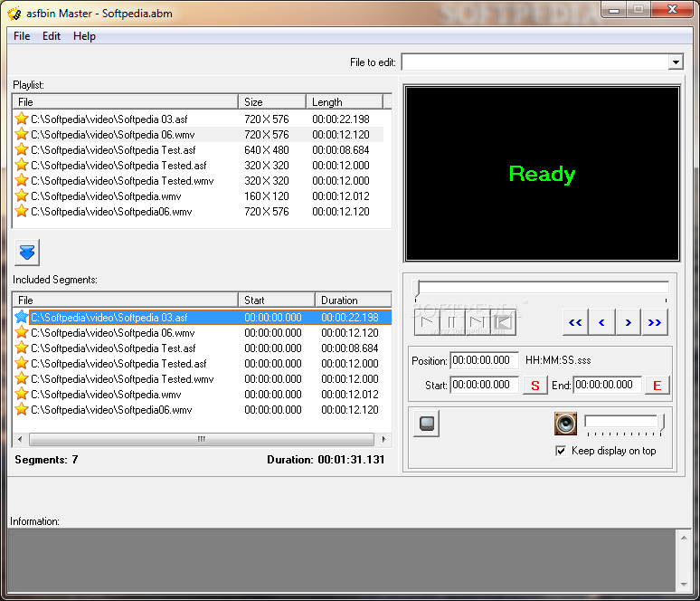Click the End time input field
Image resolution: width=700 pixels, height=601 pixels.
[608, 385]
